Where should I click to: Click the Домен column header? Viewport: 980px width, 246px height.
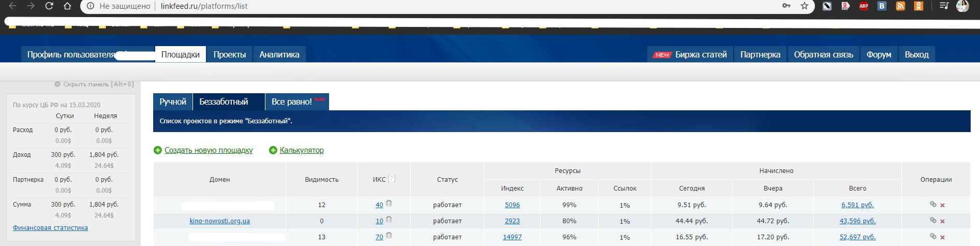coord(219,180)
